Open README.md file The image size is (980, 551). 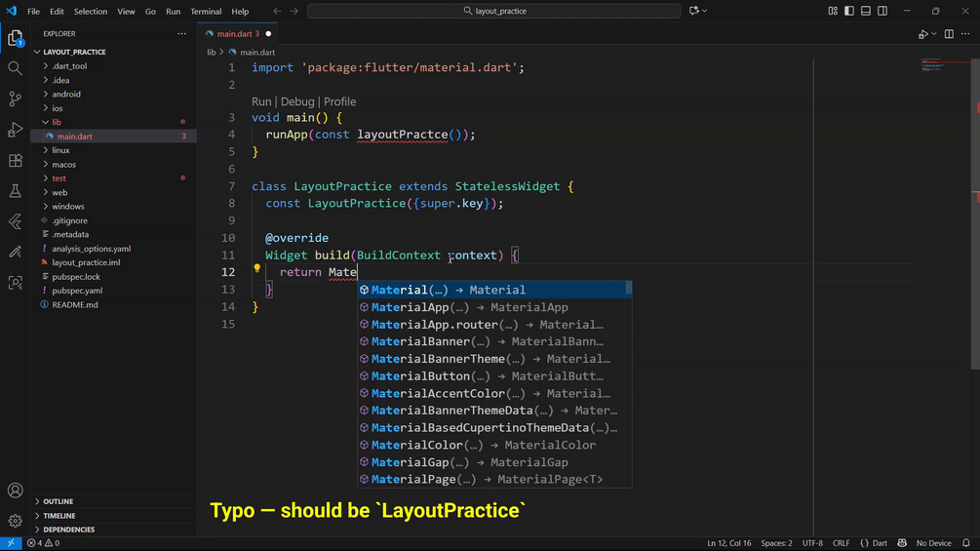(x=75, y=305)
